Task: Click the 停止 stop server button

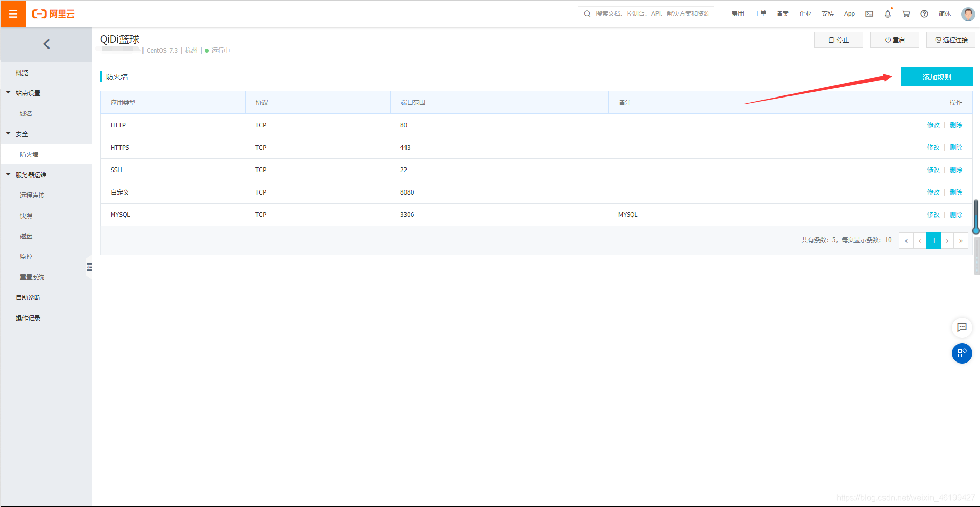Action: tap(839, 40)
